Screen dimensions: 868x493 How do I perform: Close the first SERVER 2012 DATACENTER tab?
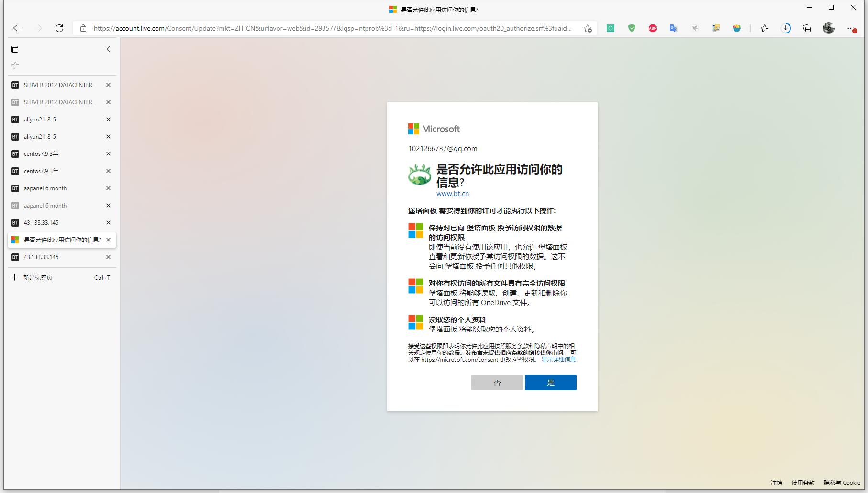[108, 85]
